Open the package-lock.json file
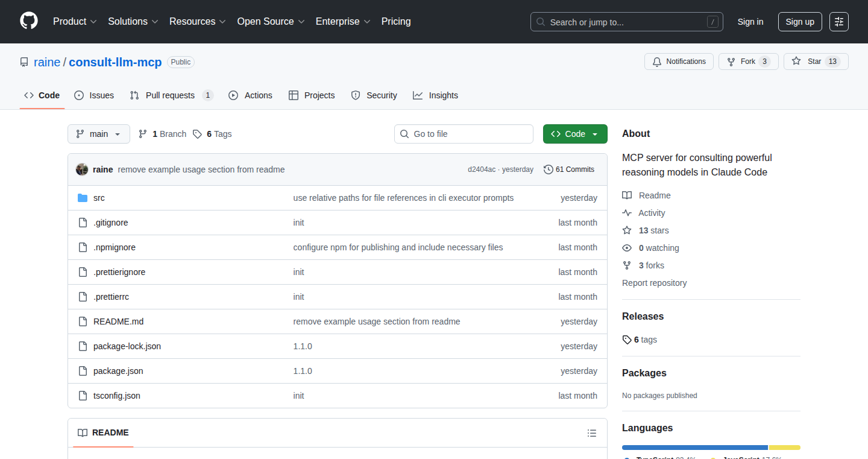This screenshot has width=868, height=459. point(127,346)
